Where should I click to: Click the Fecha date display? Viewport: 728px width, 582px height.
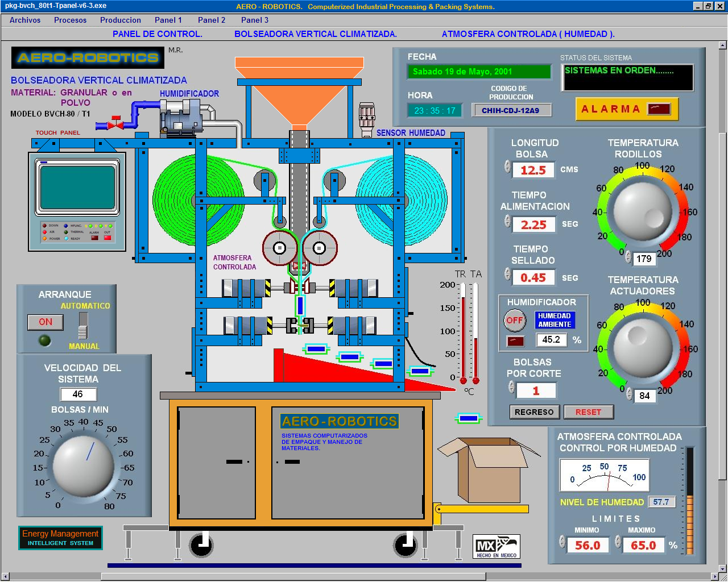point(479,72)
